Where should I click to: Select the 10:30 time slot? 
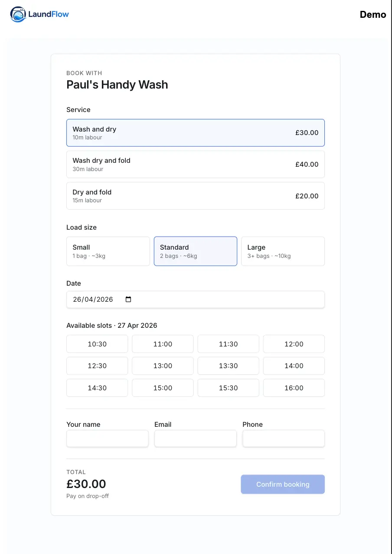(97, 344)
